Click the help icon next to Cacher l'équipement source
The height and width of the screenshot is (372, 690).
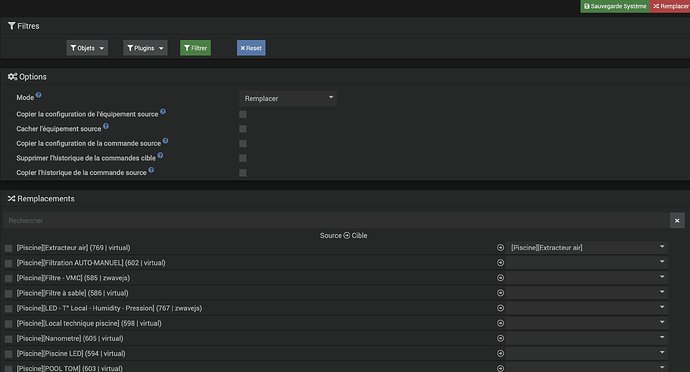coord(106,126)
